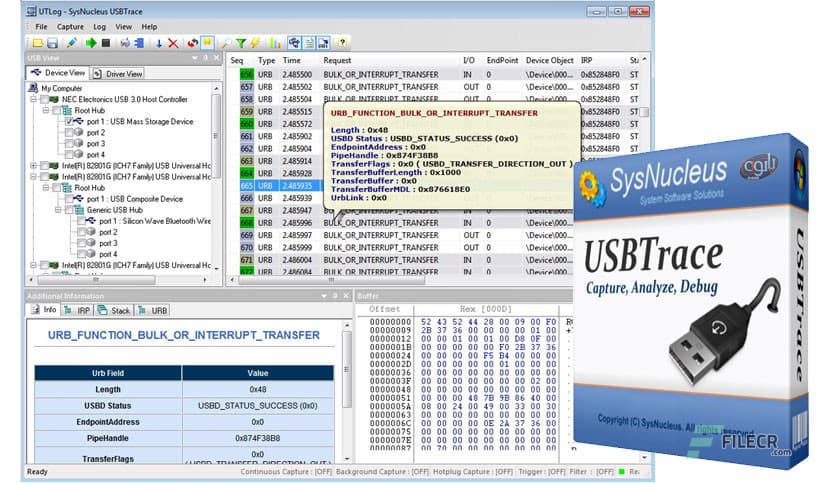Image resolution: width=836 pixels, height=484 pixels.
Task: Click the blue down arrow toolbar icon
Action: (x=158, y=43)
